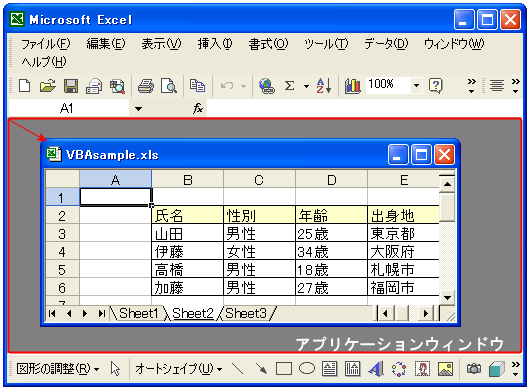Launch the Chart Wizard icon
531x390 pixels.
coord(353,86)
